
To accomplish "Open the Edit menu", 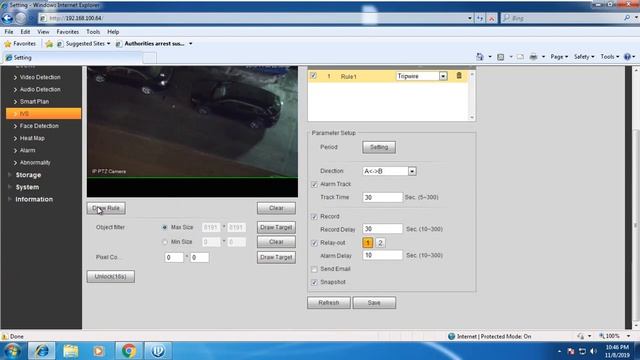I will 25,31.
